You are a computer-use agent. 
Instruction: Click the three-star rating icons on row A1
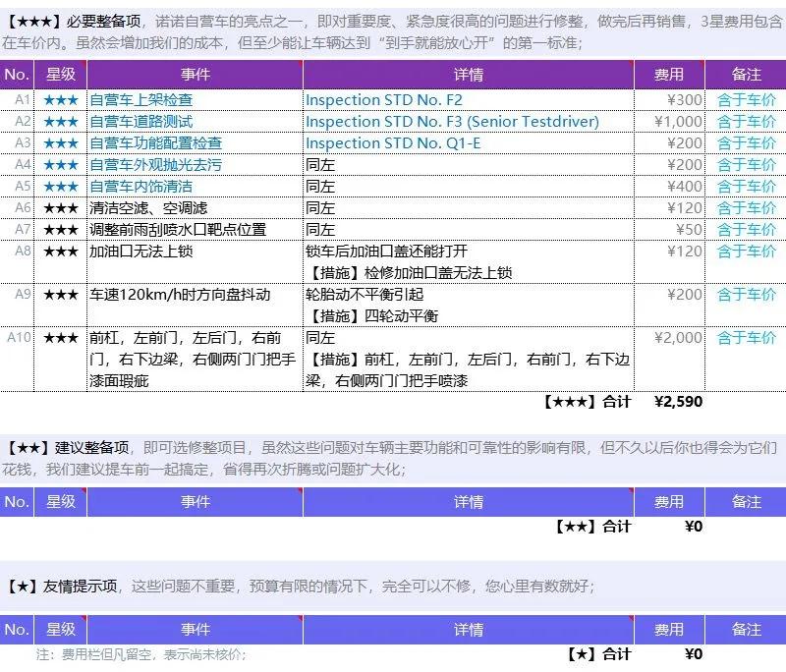click(61, 99)
